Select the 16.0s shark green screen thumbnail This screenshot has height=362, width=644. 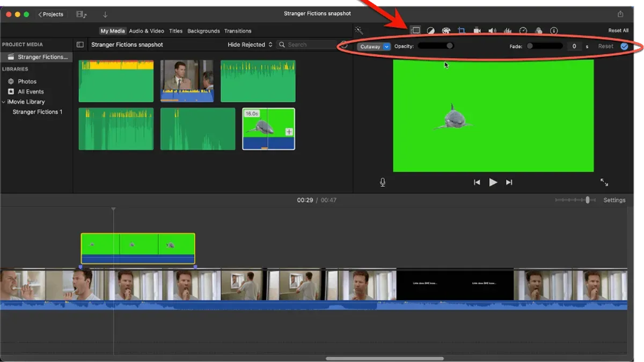click(268, 129)
